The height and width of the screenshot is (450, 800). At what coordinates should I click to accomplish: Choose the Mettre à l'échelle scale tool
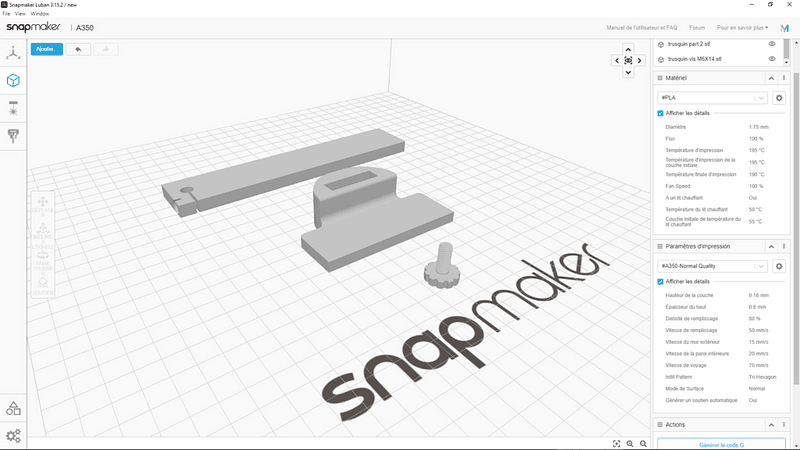pos(43,235)
